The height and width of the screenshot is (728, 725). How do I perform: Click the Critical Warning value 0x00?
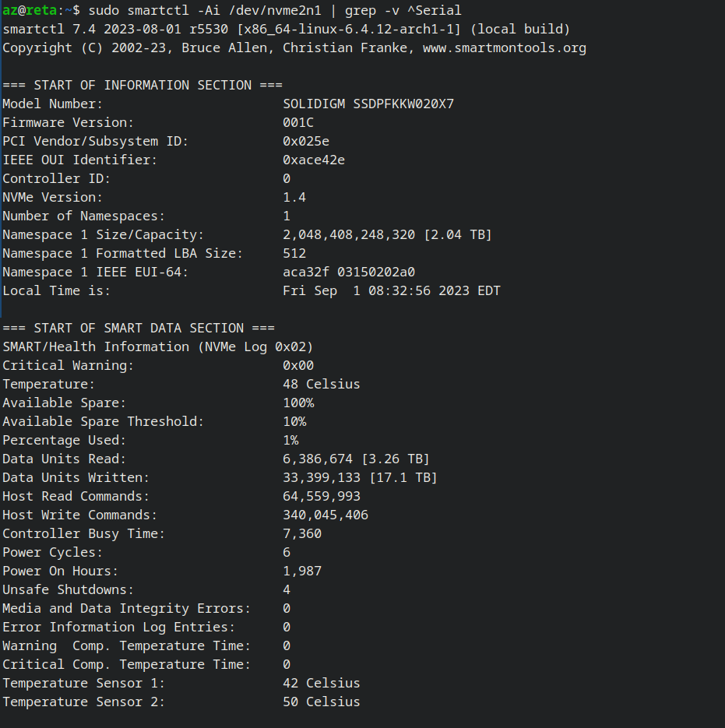pyautogui.click(x=298, y=365)
